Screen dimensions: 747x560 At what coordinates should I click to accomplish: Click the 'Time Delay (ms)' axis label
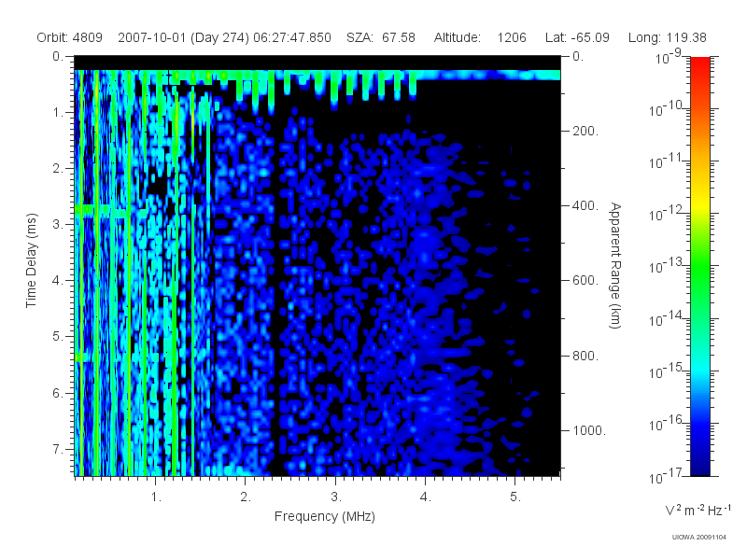pos(32,260)
